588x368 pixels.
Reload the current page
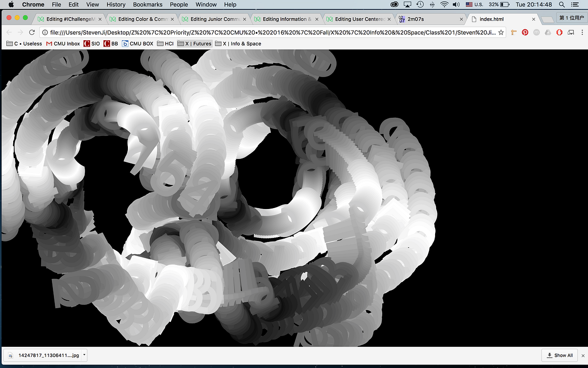(x=32, y=32)
